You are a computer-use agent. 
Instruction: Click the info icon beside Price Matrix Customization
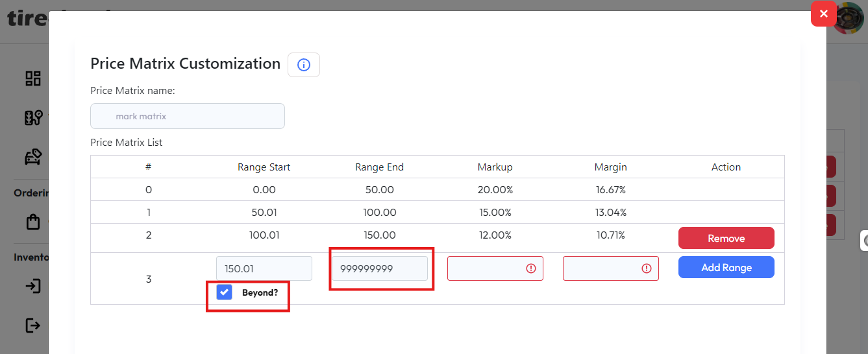[304, 65]
